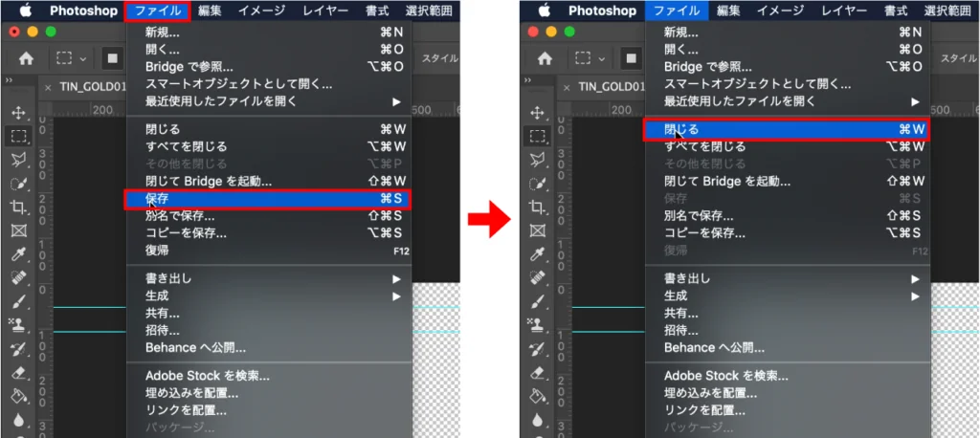The width and height of the screenshot is (980, 438).
Task: Select Eyedropper tool in right window
Action: pos(538,253)
